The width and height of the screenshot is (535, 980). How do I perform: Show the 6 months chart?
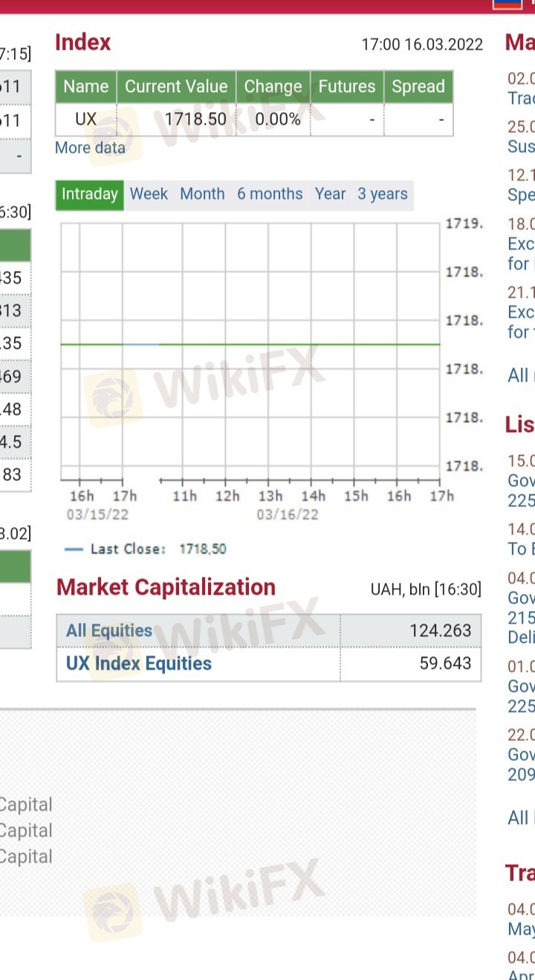(270, 195)
